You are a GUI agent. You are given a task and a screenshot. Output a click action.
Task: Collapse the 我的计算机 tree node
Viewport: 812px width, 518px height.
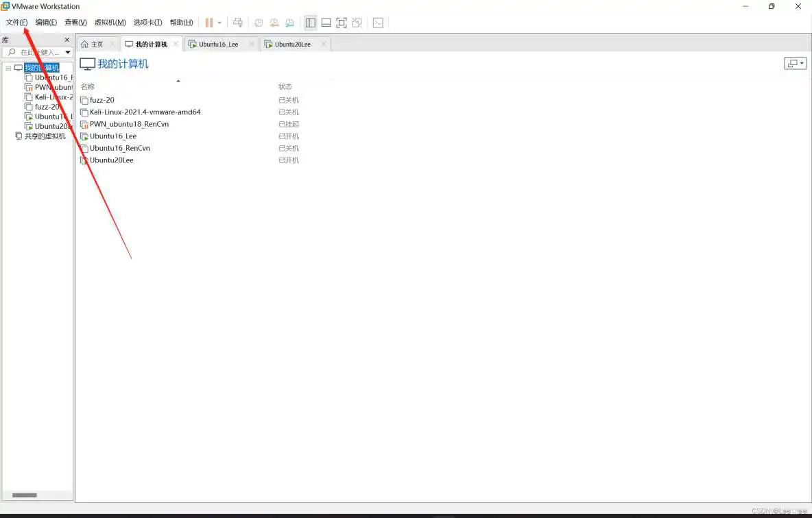coord(8,68)
